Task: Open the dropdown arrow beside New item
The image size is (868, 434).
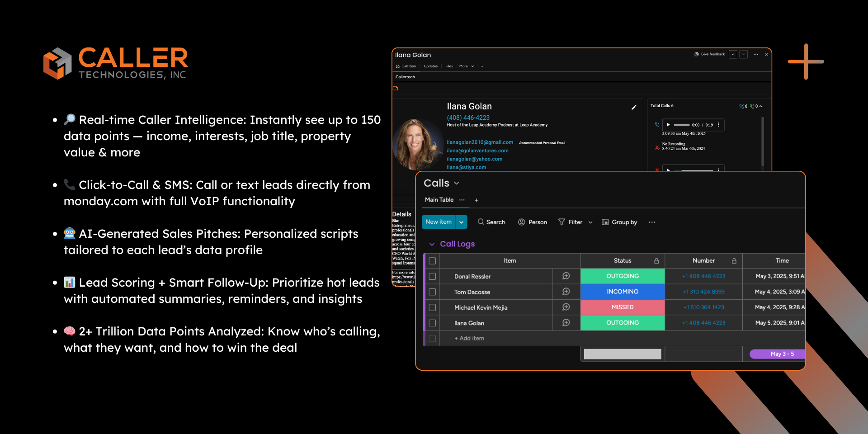Action: pos(461,222)
